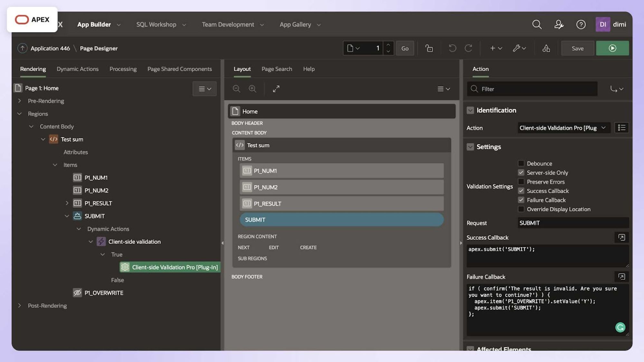Check Override Display Location
The width and height of the screenshot is (644, 362).
click(521, 209)
